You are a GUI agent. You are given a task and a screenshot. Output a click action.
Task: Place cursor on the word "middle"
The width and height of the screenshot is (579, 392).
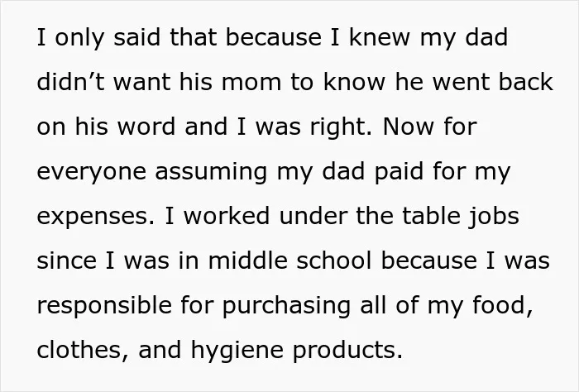coord(248,261)
